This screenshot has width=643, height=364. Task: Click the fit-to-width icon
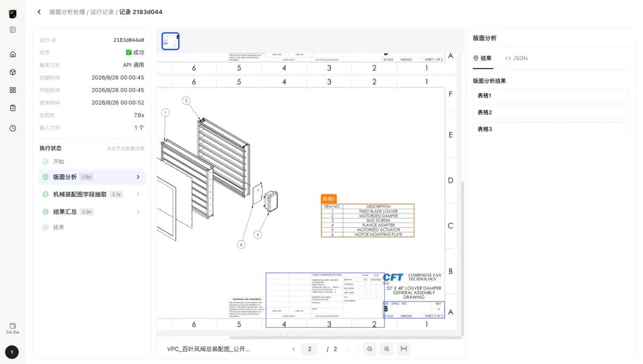[404, 349]
